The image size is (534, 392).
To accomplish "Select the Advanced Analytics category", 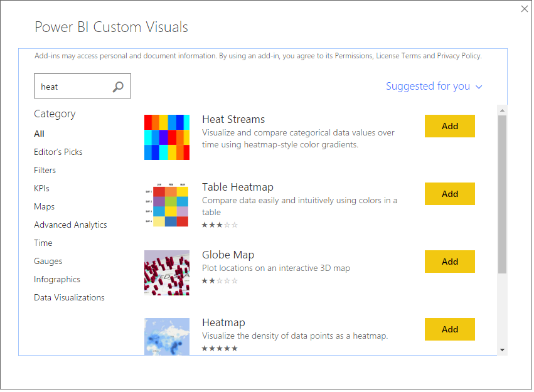I will [x=70, y=225].
